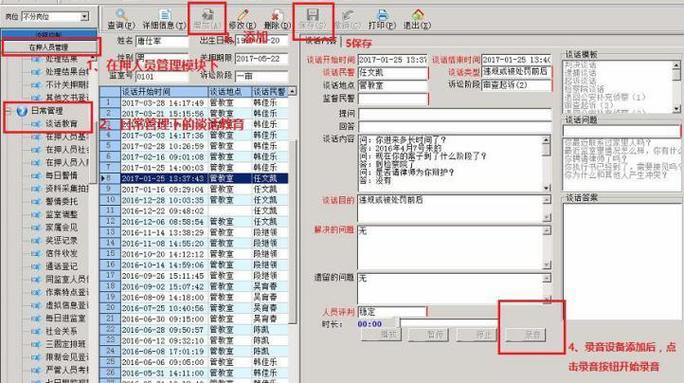Open 处理结果 in the sidebar tree
Screen dimensions: 684x383
point(62,58)
